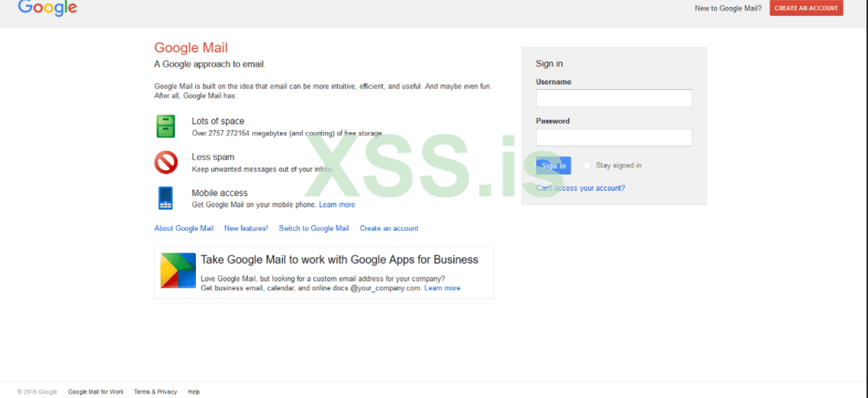Image resolution: width=868 pixels, height=398 pixels.
Task: Click the New to Google Mail? text
Action: point(728,8)
